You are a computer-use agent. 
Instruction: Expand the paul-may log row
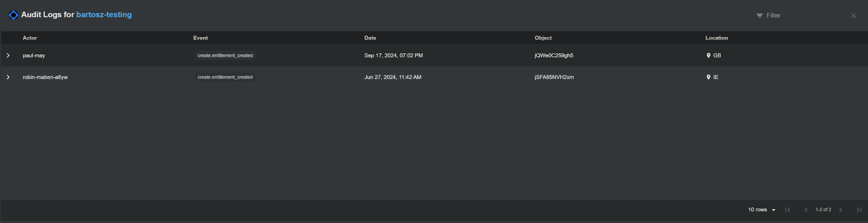(x=8, y=55)
